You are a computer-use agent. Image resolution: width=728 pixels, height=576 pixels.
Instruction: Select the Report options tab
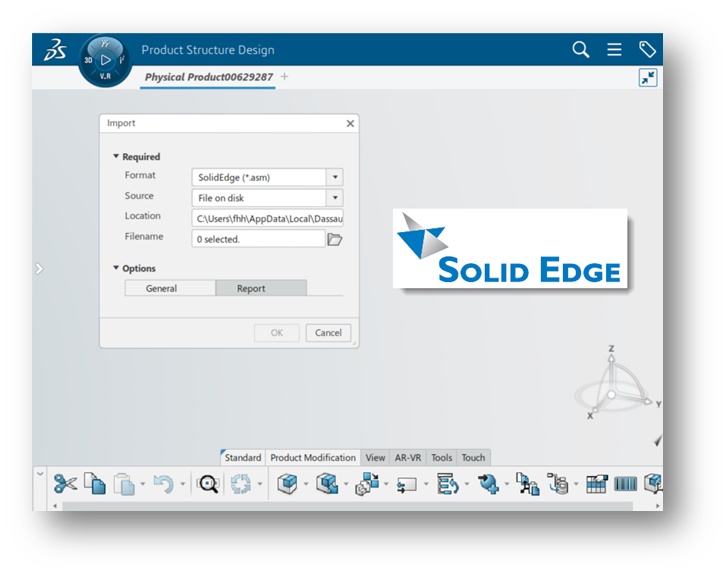point(261,288)
